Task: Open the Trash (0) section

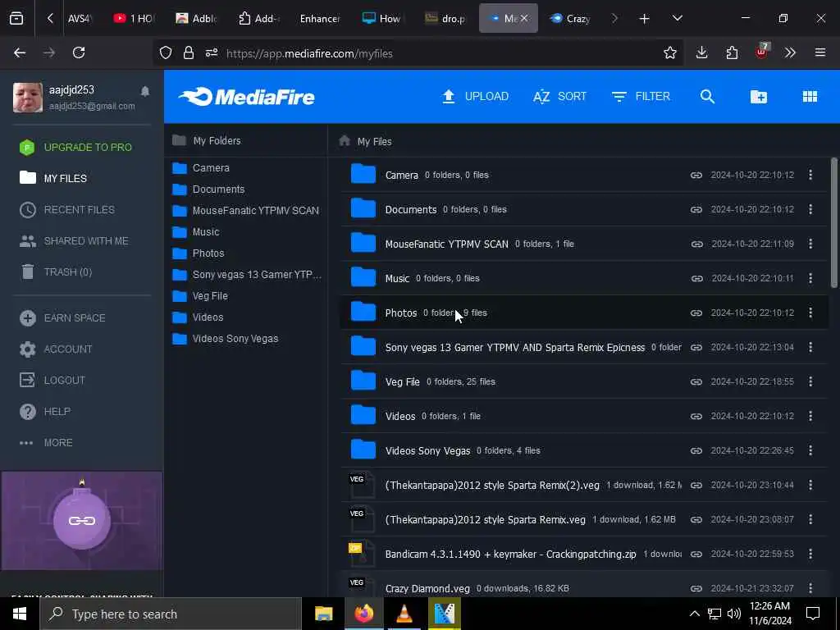Action: [x=56, y=272]
